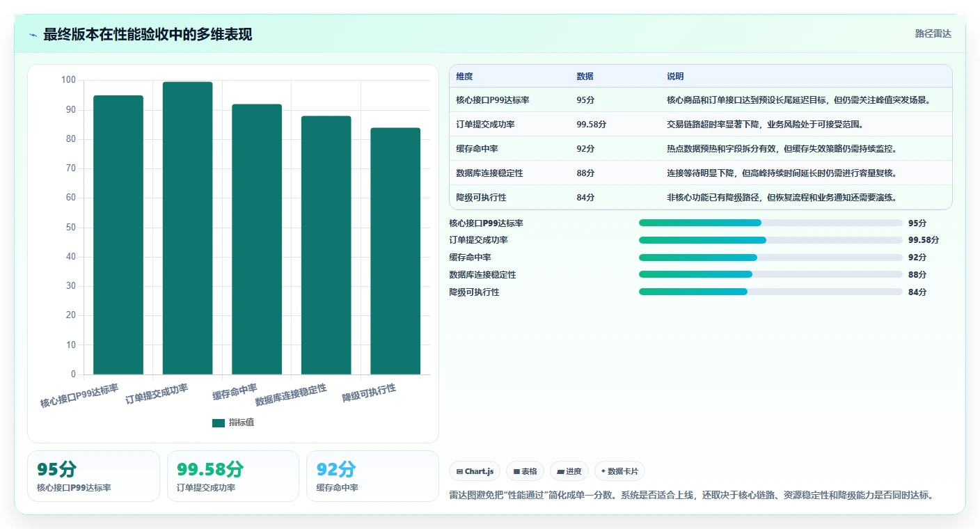Click table cell 数据库连接稳定性
The height and width of the screenshot is (529, 980).
tap(489, 173)
